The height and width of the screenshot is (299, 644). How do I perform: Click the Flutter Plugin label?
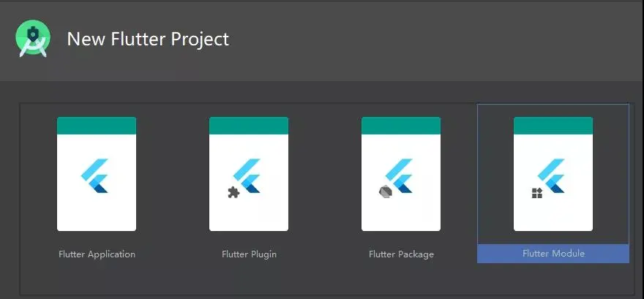tap(250, 254)
